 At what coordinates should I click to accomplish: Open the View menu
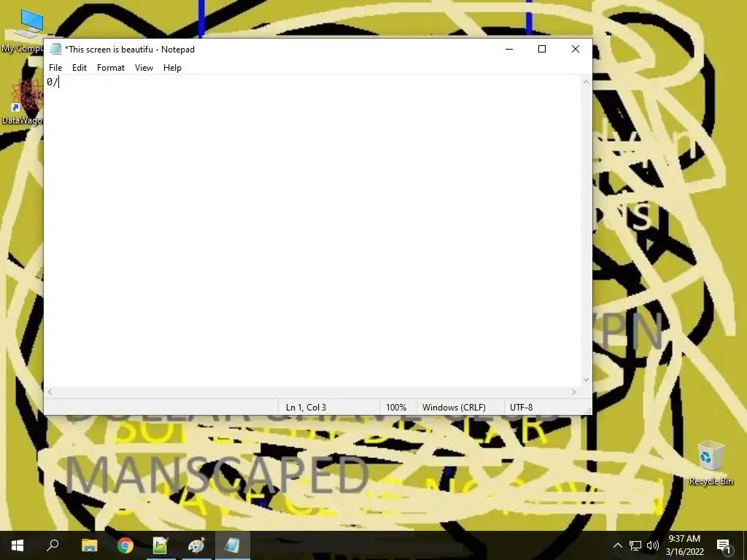point(144,68)
